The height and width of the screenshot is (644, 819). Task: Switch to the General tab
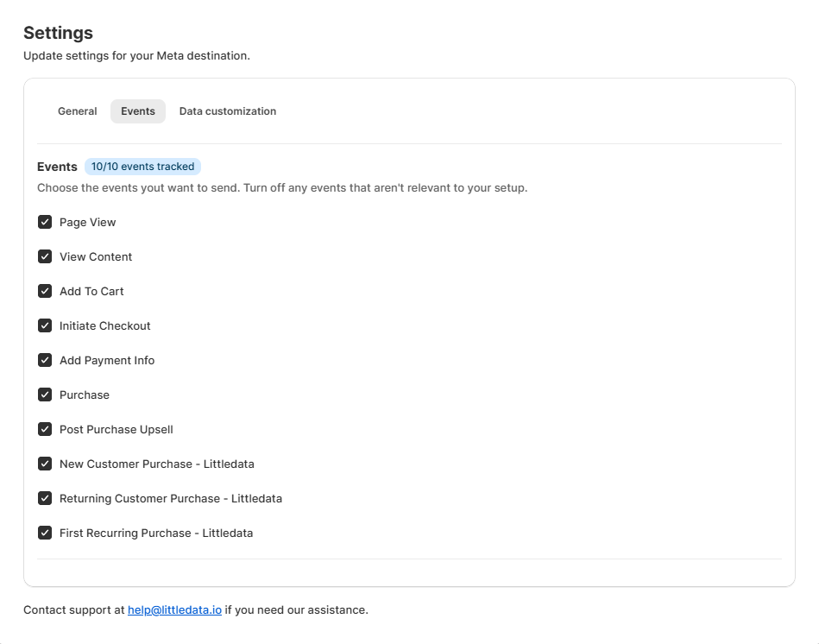(x=77, y=111)
